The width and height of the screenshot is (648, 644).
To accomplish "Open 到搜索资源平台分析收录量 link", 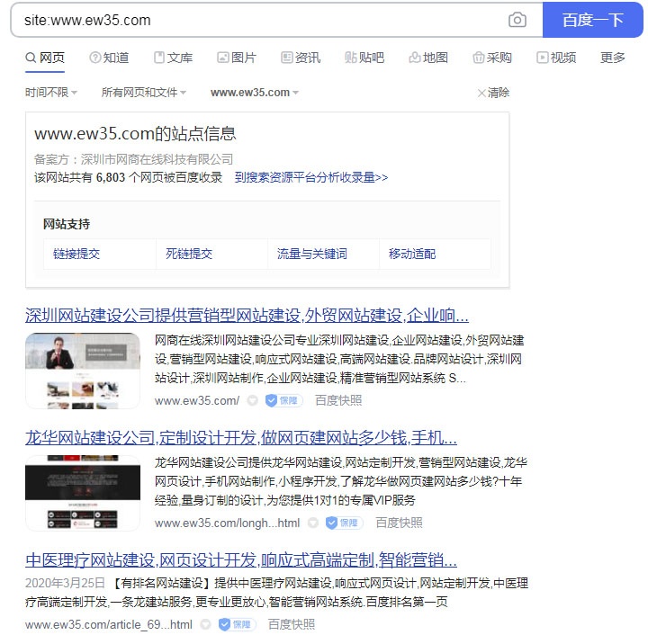I will (x=311, y=177).
